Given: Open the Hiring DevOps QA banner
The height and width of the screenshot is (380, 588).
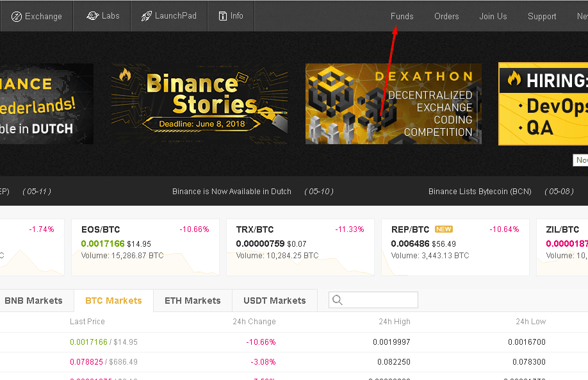Looking at the screenshot, I should point(543,104).
